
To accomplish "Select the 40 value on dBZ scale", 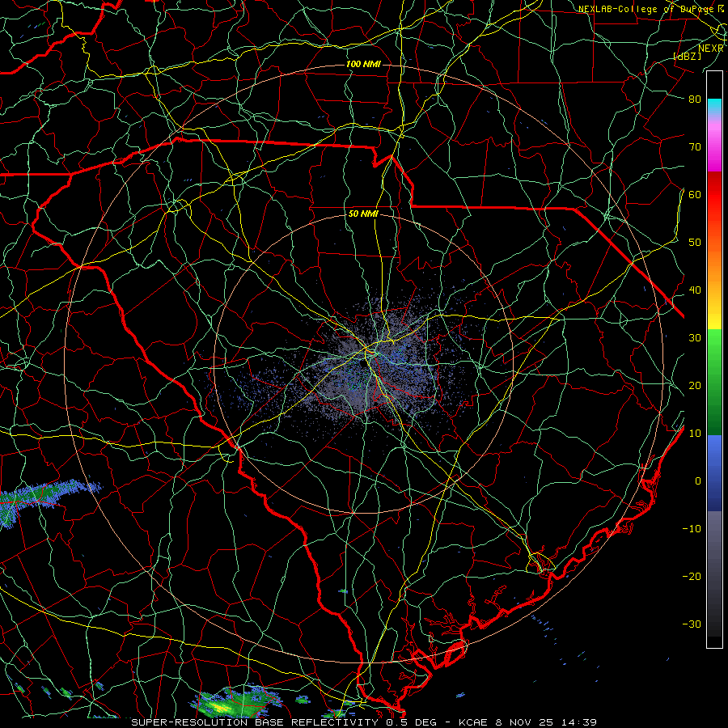I will click(695, 290).
